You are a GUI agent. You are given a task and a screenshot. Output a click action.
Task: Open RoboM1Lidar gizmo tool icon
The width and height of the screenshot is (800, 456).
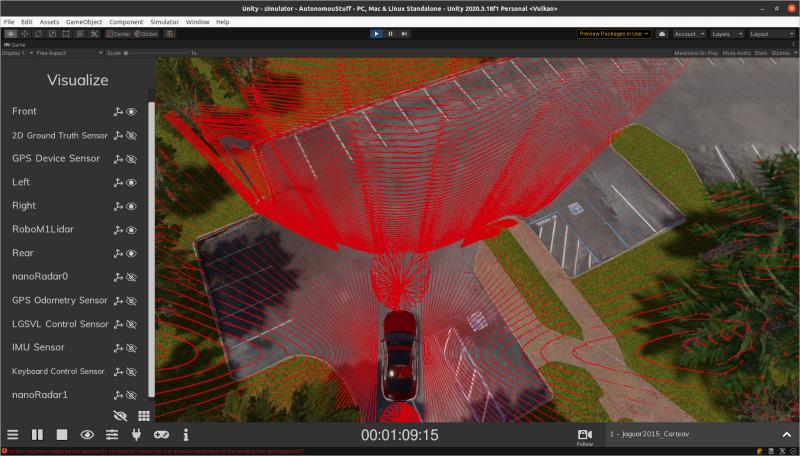[118, 230]
